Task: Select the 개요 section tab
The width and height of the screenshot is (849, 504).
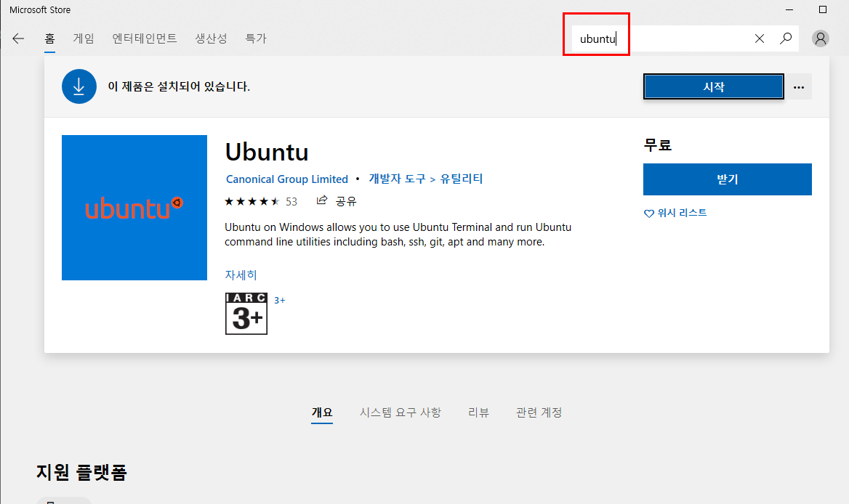Action: [321, 412]
